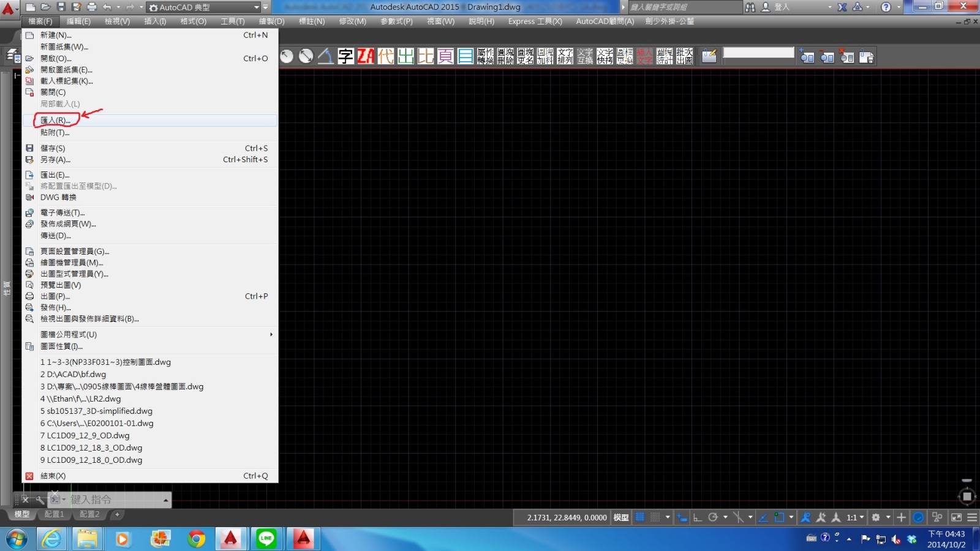Click the white view name box in toolbar
Viewport: 980px width, 551px height.
(758, 53)
